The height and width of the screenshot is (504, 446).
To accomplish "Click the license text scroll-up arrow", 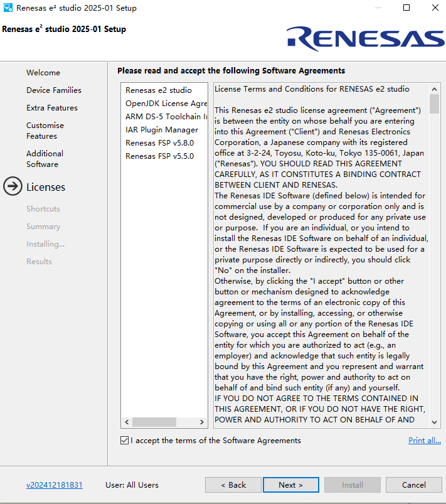I will (x=435, y=89).
